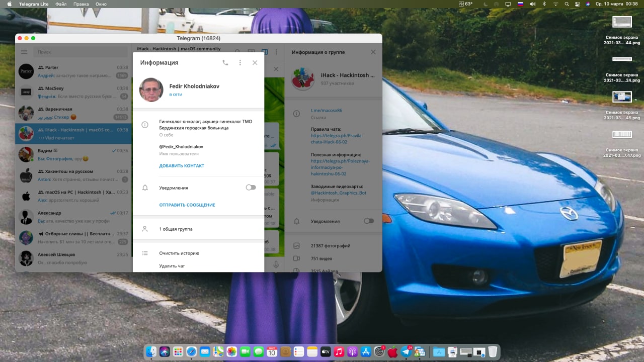Open Control Center in menu bar
This screenshot has width=644, height=362.
[578, 4]
